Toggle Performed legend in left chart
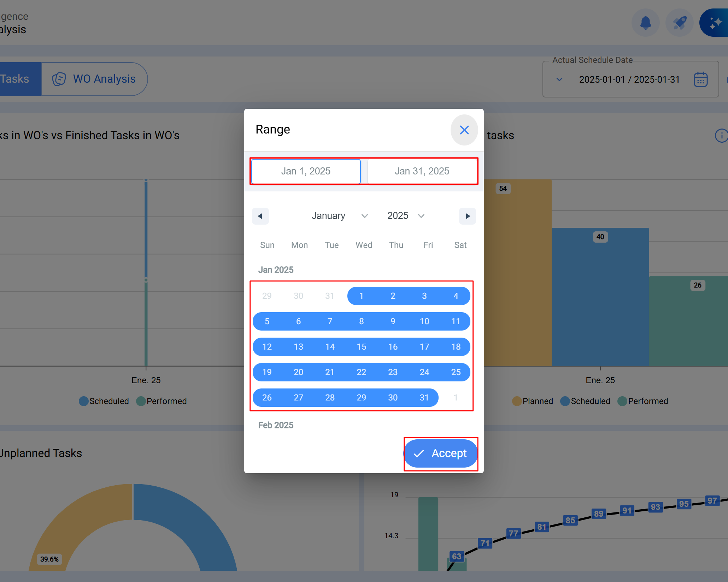 [162, 401]
